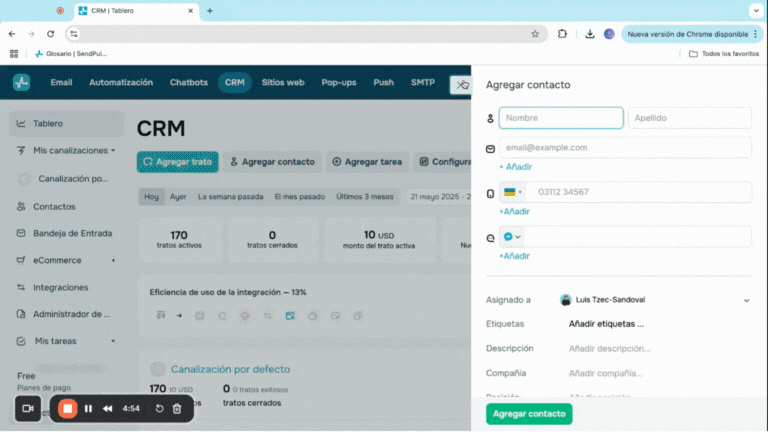The height and width of the screenshot is (432, 768).
Task: Select the Hoy date filter
Action: [151, 196]
